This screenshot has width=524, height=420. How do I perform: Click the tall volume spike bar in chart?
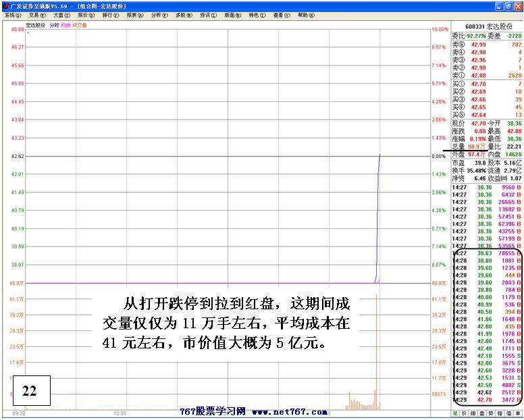(376, 352)
